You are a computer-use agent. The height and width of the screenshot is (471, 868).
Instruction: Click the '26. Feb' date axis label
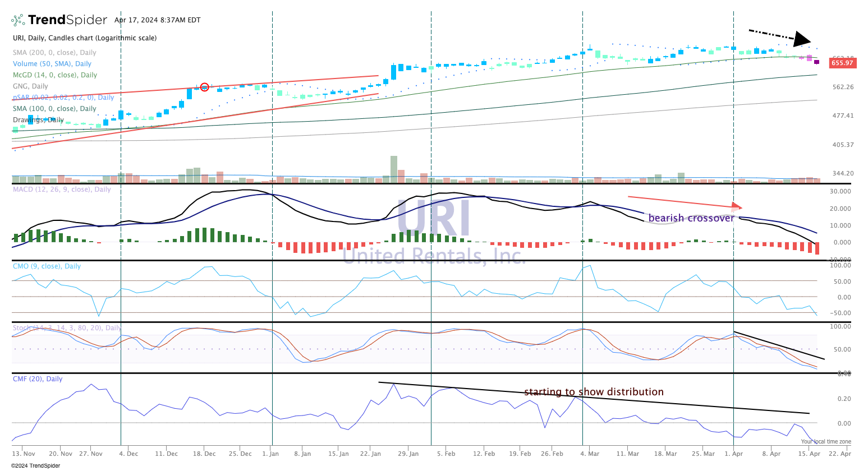(x=552, y=454)
